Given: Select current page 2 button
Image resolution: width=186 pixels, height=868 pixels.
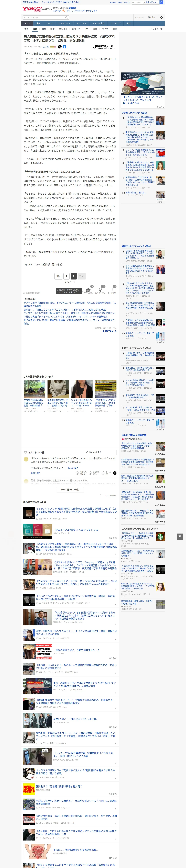Looking at the screenshot, I should click(73, 276).
